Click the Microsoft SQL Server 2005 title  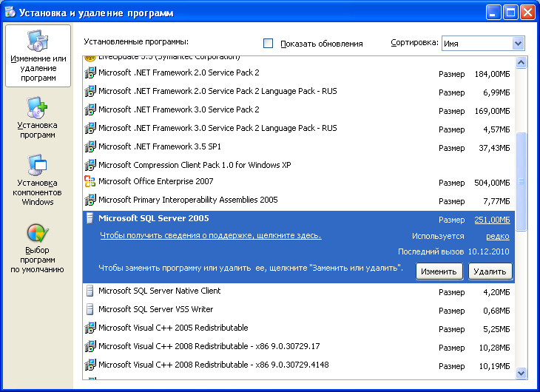tap(154, 218)
